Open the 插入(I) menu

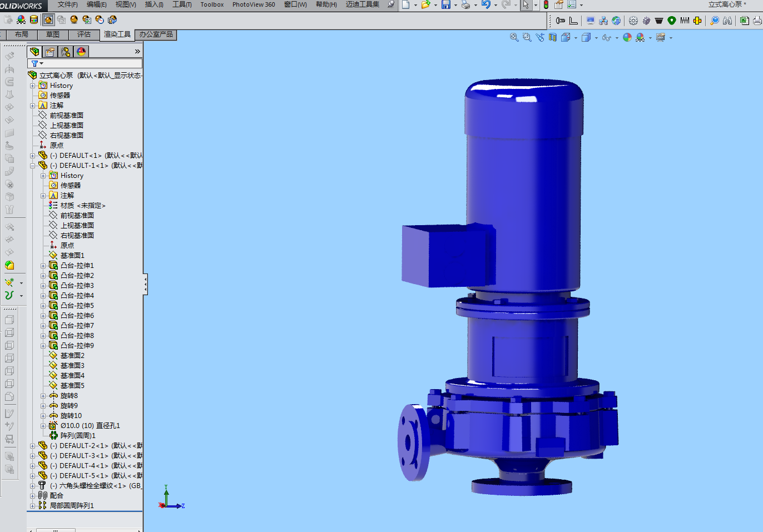(154, 4)
